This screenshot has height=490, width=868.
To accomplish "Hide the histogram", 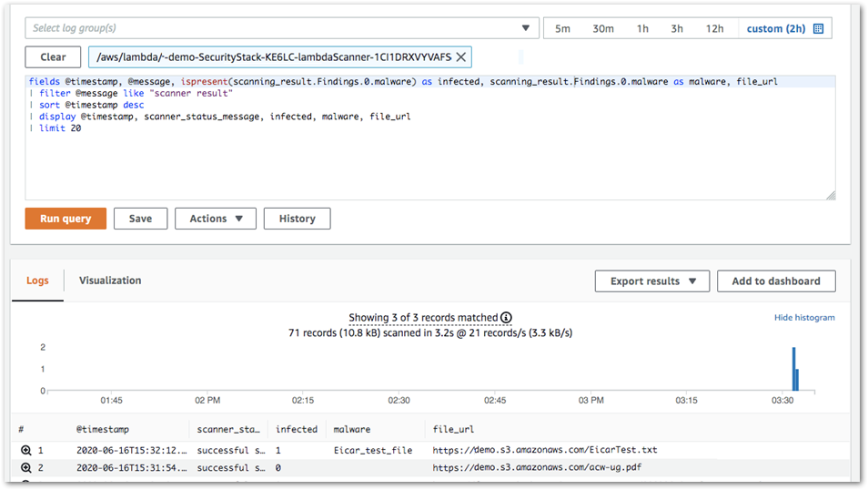I will [x=803, y=318].
